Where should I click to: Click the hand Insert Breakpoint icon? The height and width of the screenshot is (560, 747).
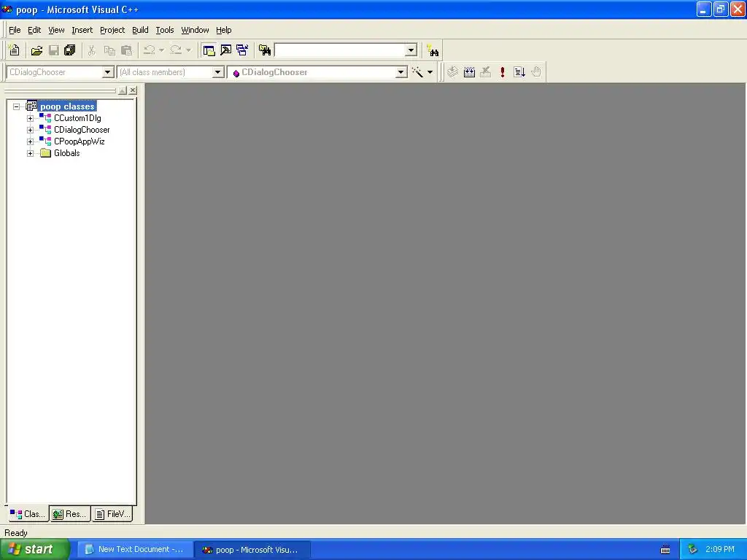coord(536,72)
